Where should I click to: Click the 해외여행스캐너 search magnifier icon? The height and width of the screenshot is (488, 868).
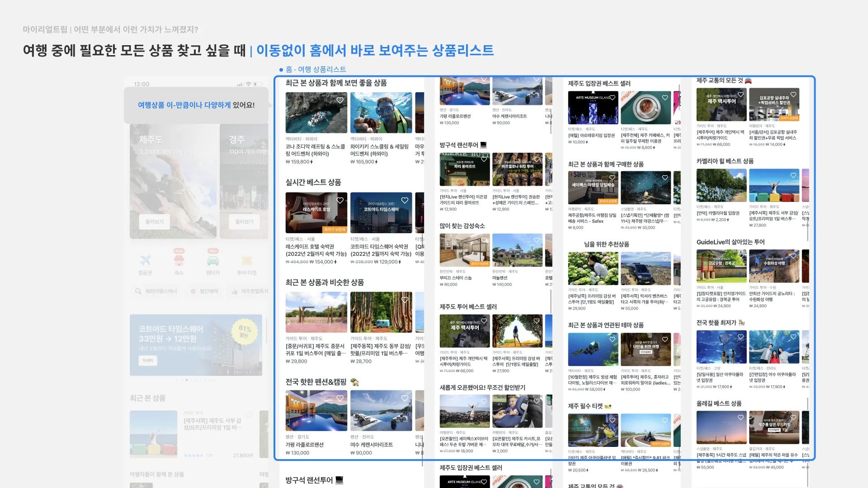[138, 291]
